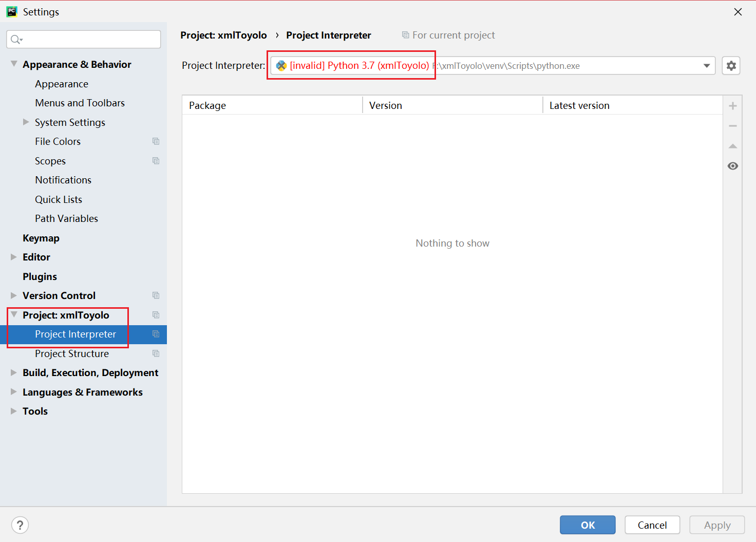Click the search magnifier icon
This screenshot has width=756, height=542.
pos(16,39)
